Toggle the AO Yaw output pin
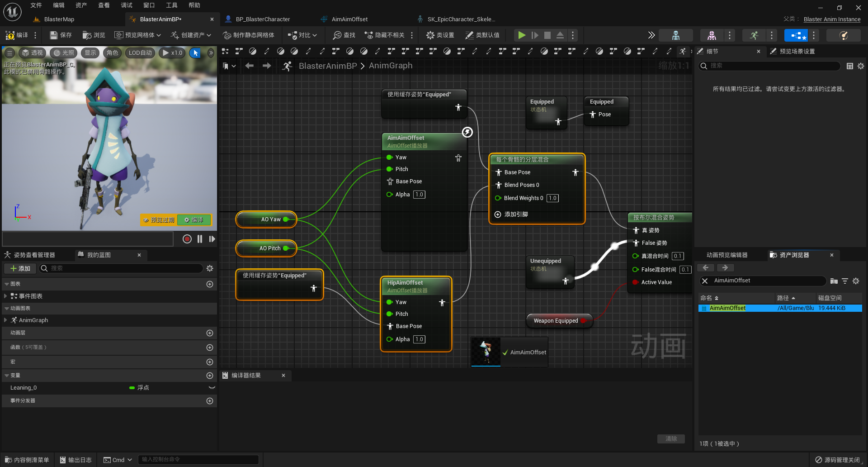 coord(286,219)
